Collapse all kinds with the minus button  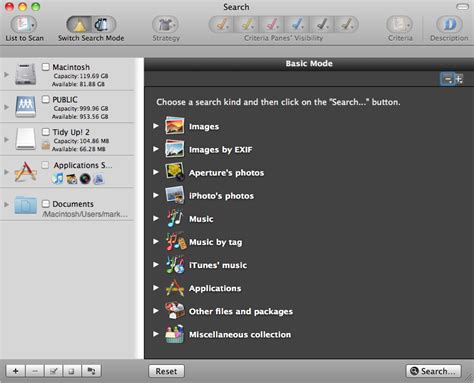tap(447, 79)
